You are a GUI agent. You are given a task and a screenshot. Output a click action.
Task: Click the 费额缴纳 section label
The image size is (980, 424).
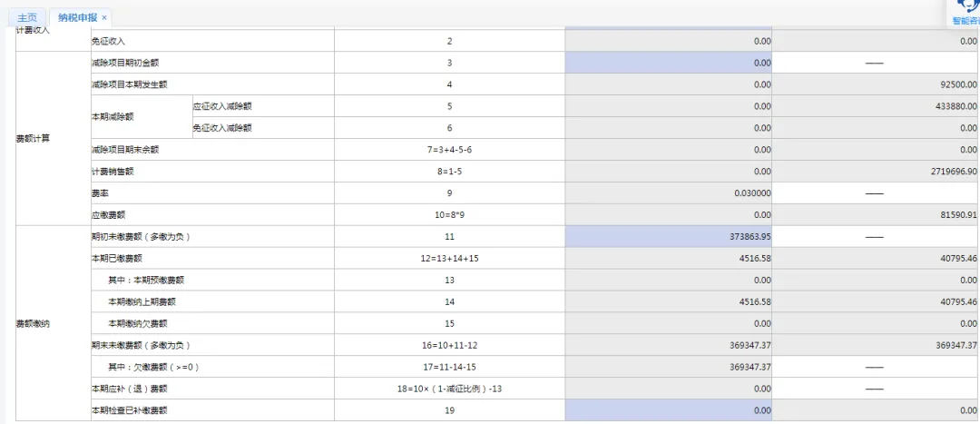(x=33, y=323)
